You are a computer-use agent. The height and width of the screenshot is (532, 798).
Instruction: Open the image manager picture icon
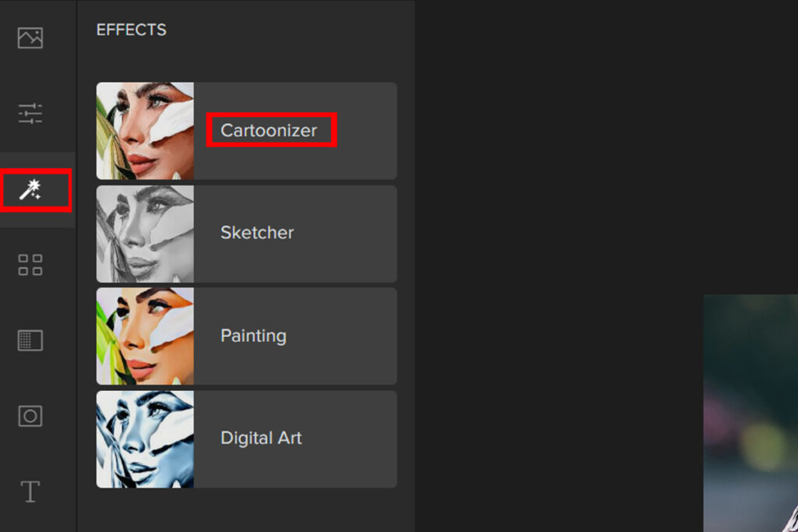tap(30, 37)
